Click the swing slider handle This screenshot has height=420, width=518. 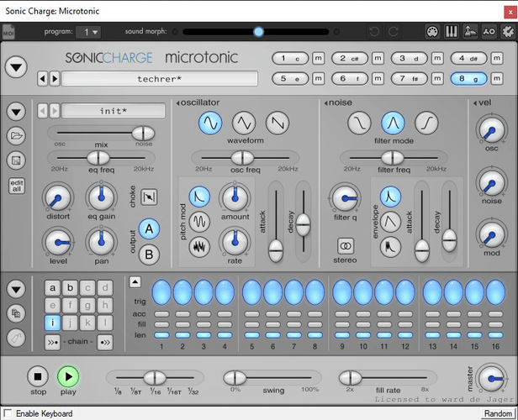click(235, 378)
